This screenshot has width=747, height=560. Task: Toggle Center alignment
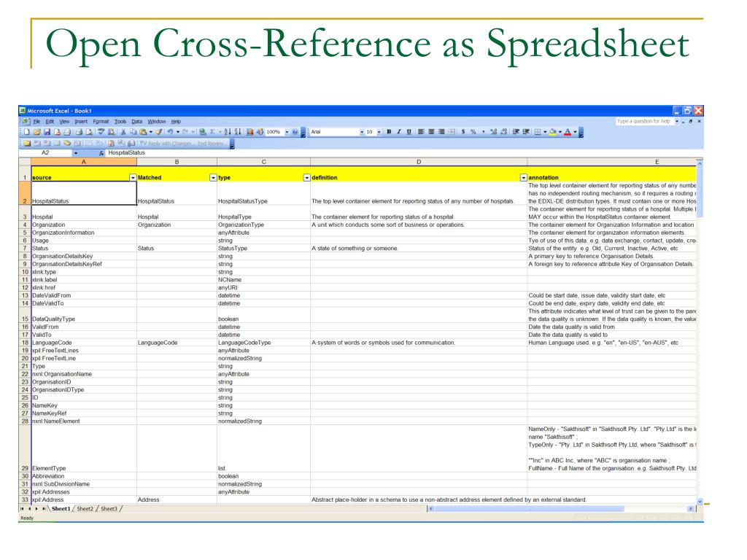(431, 132)
